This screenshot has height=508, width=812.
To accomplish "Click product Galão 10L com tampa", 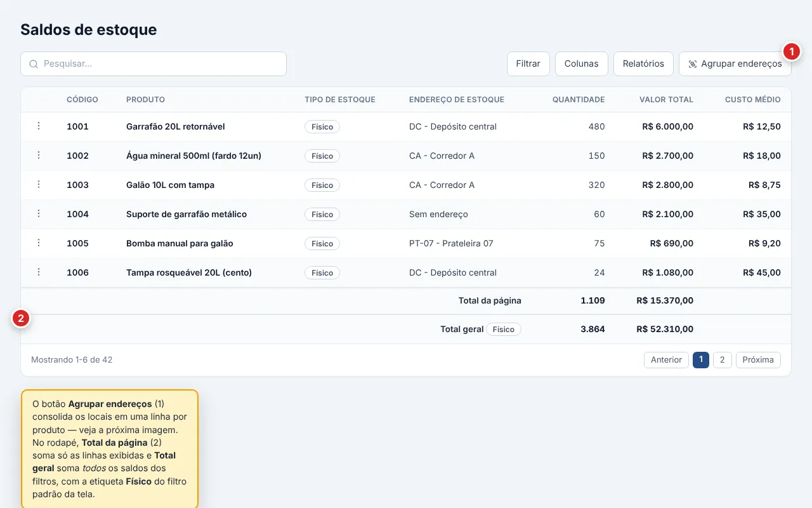I will click(x=170, y=185).
